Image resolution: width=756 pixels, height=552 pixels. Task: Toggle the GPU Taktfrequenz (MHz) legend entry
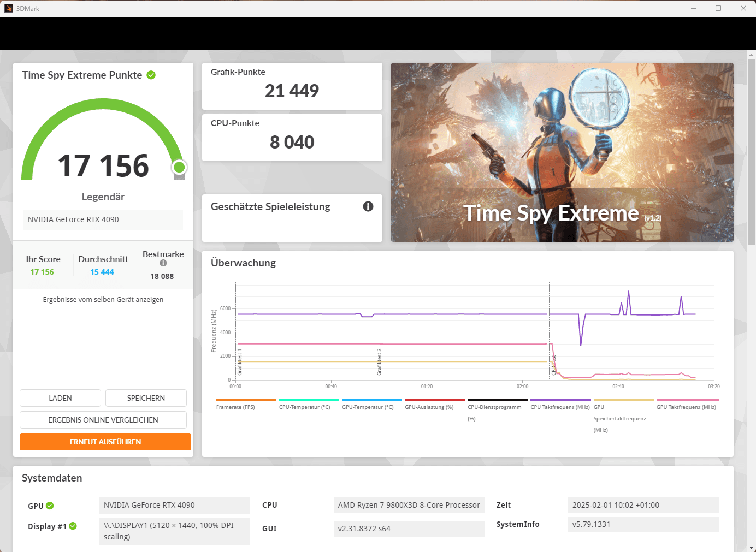[x=688, y=404]
